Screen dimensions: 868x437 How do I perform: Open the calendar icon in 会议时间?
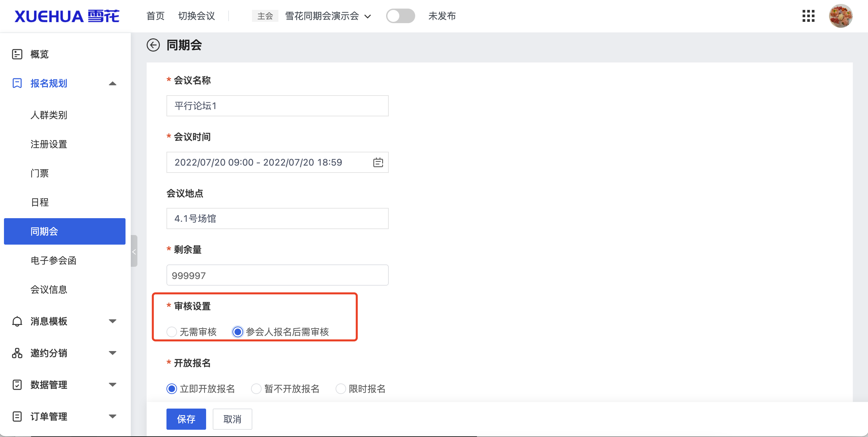378,163
